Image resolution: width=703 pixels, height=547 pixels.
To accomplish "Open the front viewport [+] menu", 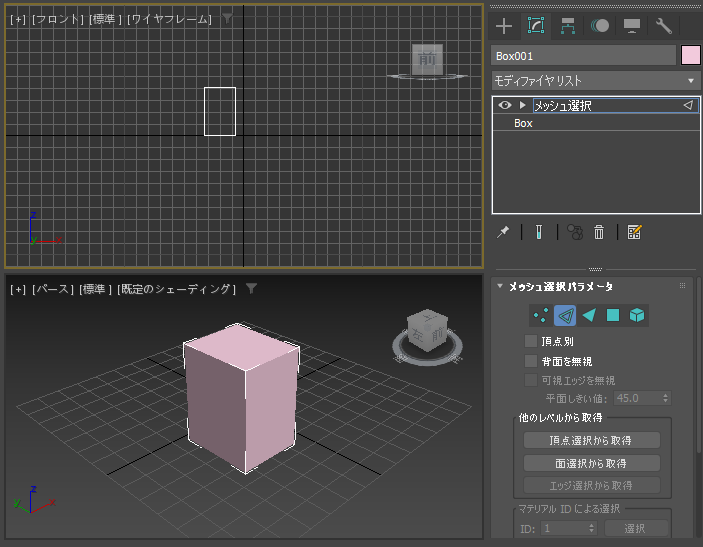I will tap(17, 19).
